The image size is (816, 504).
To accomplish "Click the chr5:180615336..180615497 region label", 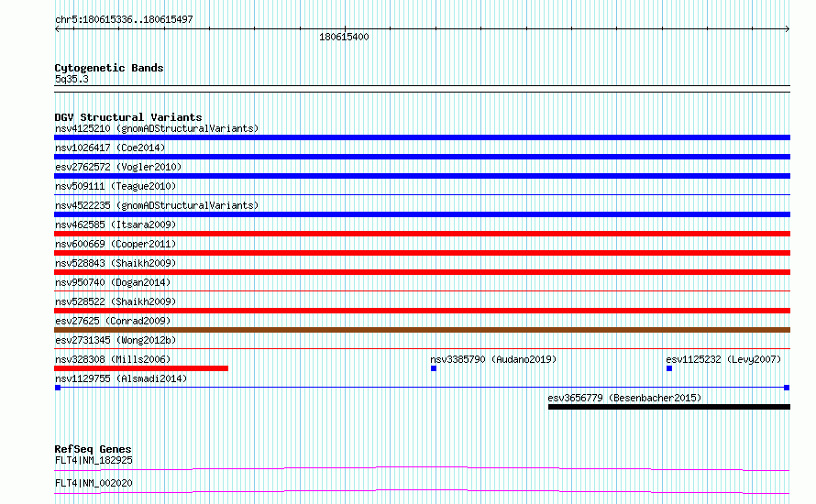I will [124, 19].
